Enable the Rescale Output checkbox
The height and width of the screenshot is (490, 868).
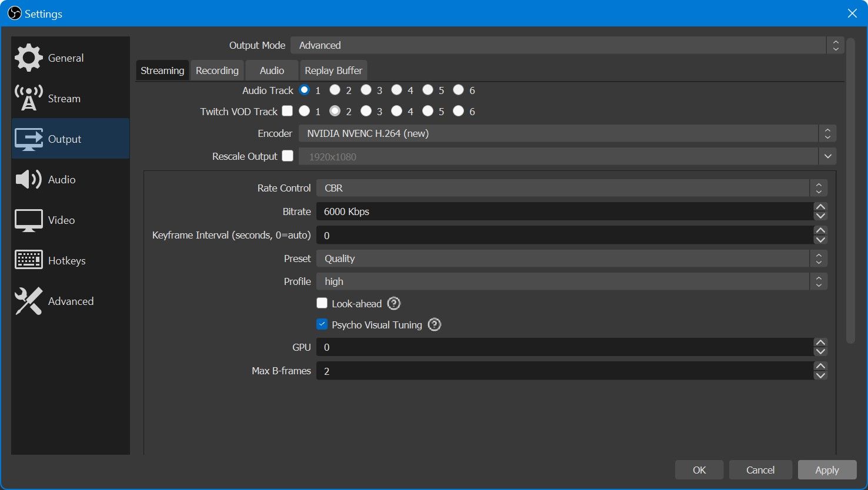[x=288, y=156]
